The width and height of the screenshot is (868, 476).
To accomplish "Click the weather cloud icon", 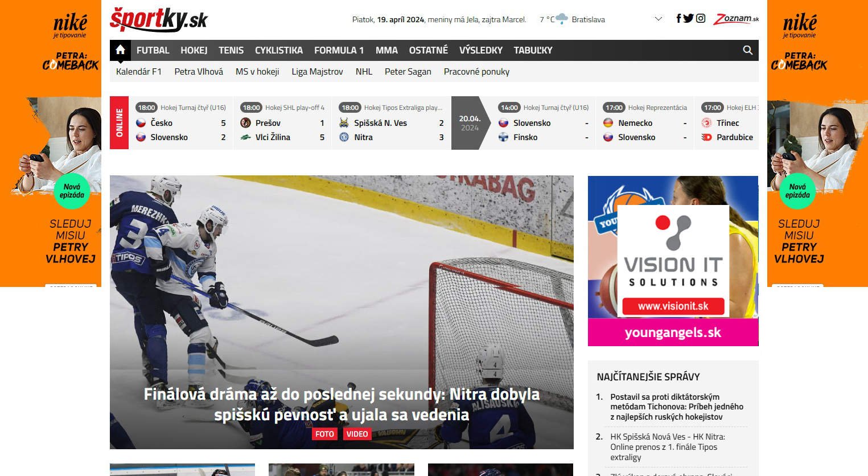I will point(562,19).
